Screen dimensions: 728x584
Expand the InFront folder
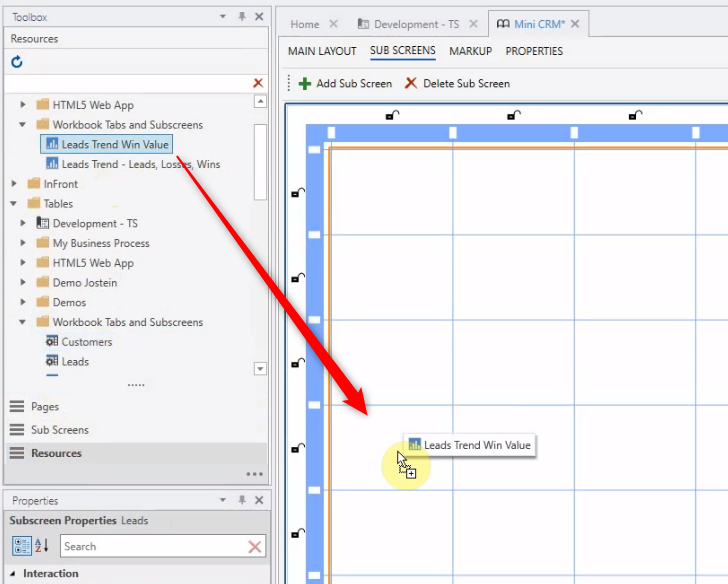click(x=14, y=184)
